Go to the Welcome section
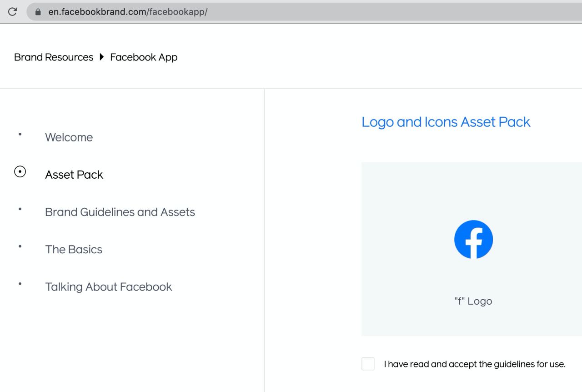Screen dimensions: 582x392 [x=69, y=137]
